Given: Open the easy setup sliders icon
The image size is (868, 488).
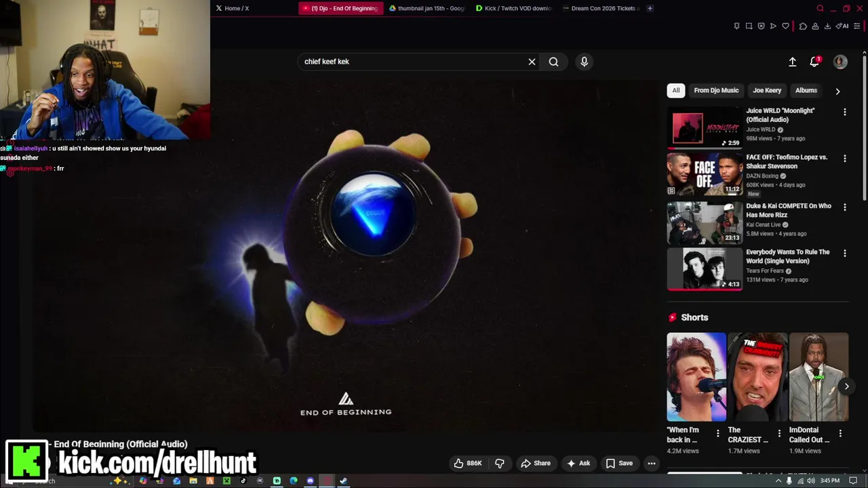Looking at the screenshot, I should point(857,26).
